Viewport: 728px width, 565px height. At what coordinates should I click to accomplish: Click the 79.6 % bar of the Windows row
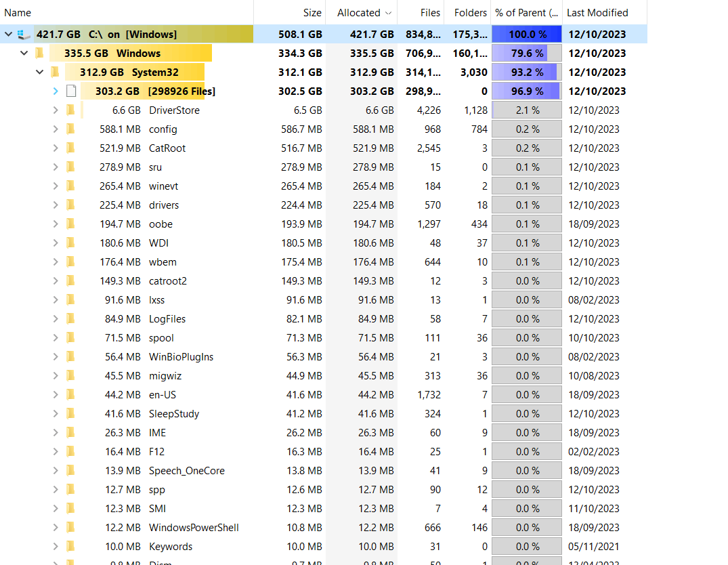pyautogui.click(x=527, y=54)
